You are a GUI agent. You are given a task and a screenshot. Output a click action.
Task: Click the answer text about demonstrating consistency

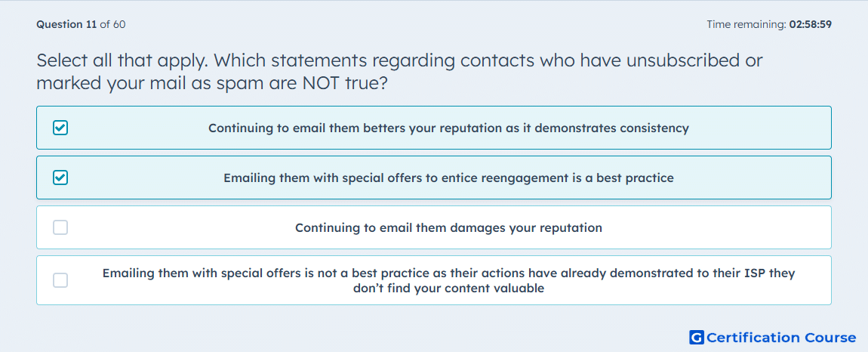(448, 128)
